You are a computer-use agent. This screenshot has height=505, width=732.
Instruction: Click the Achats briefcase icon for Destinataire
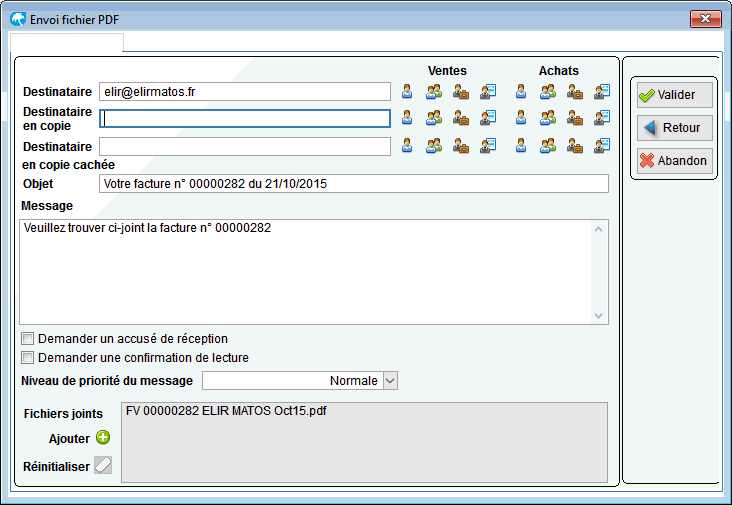575,91
